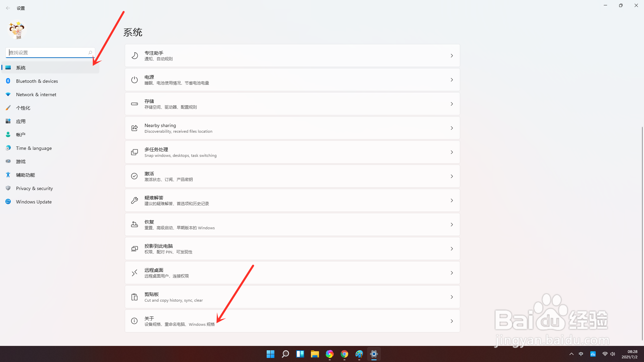
Task: Expand the 多任务处理 row chevron
Action: 452,152
